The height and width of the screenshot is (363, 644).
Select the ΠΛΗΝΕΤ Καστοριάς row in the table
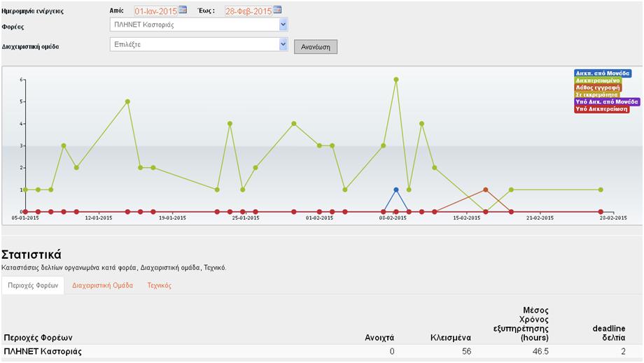[x=43, y=351]
